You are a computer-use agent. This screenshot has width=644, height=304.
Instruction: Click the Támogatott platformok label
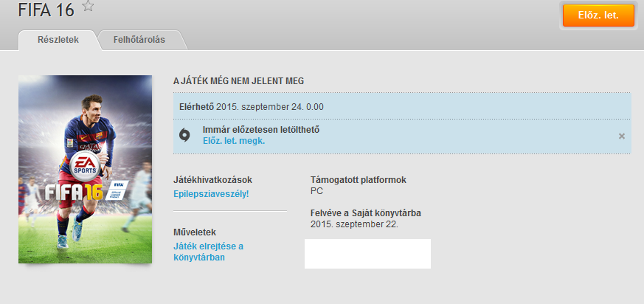[x=359, y=180]
